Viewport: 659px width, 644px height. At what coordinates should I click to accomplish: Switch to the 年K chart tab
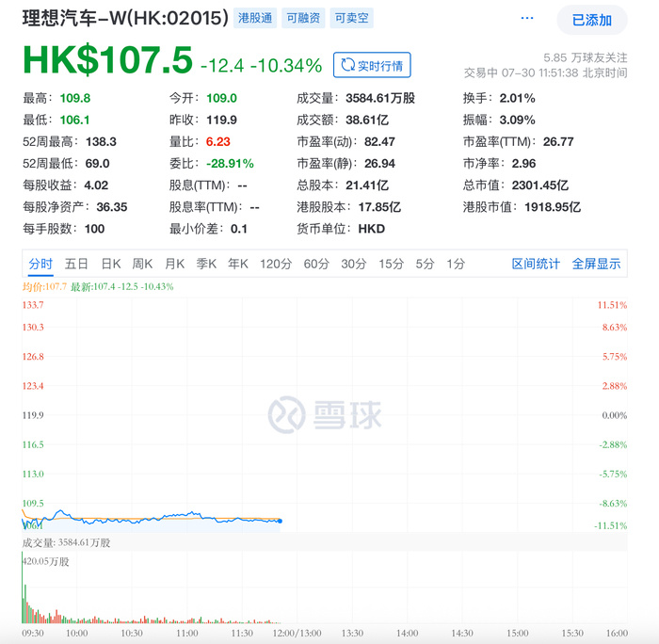(238, 264)
